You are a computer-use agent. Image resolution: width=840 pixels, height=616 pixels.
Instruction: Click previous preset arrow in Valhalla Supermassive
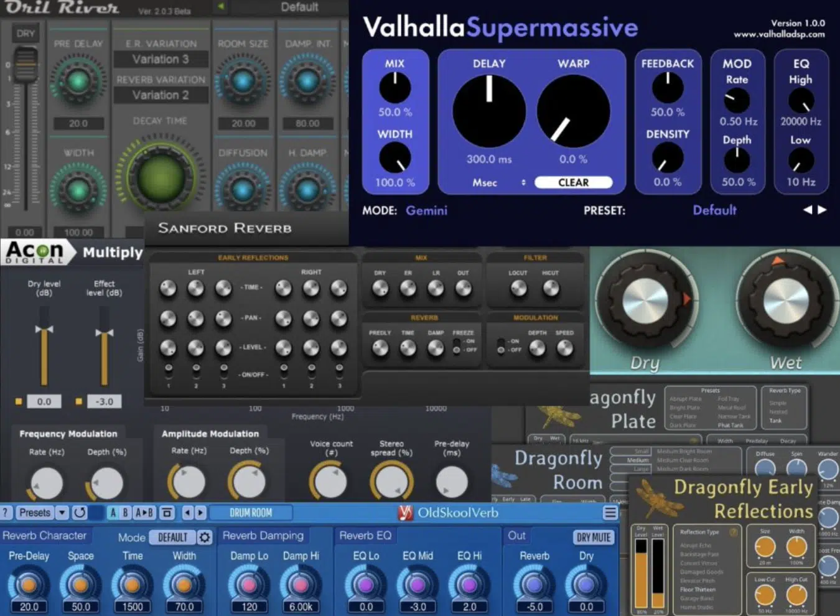pyautogui.click(x=808, y=210)
